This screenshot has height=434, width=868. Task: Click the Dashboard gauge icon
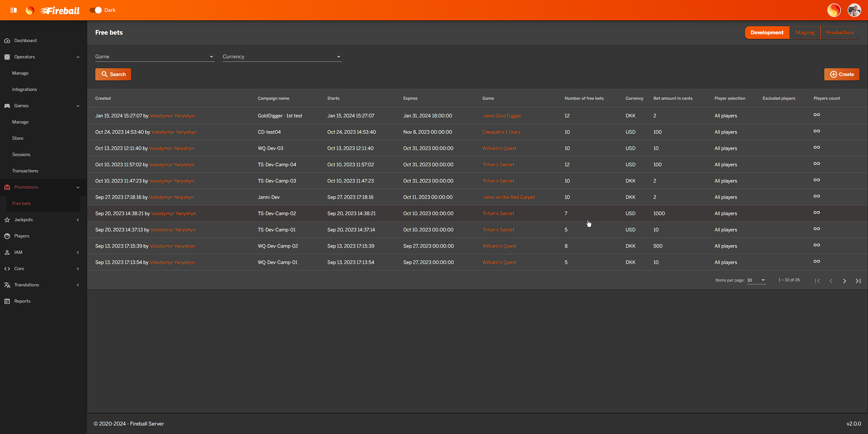point(7,41)
